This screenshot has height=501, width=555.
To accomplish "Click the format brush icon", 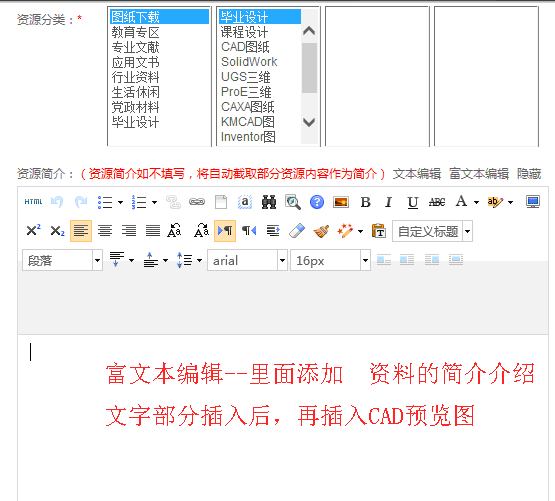I will [321, 231].
